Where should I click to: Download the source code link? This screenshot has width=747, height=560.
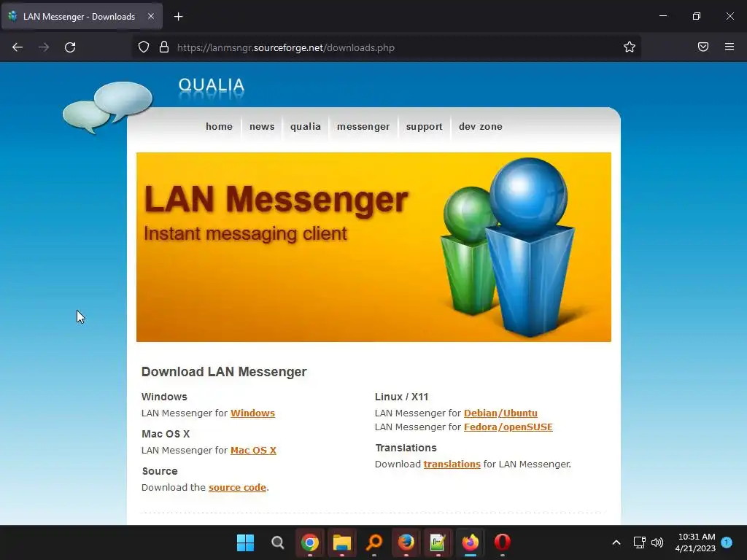pyautogui.click(x=237, y=488)
